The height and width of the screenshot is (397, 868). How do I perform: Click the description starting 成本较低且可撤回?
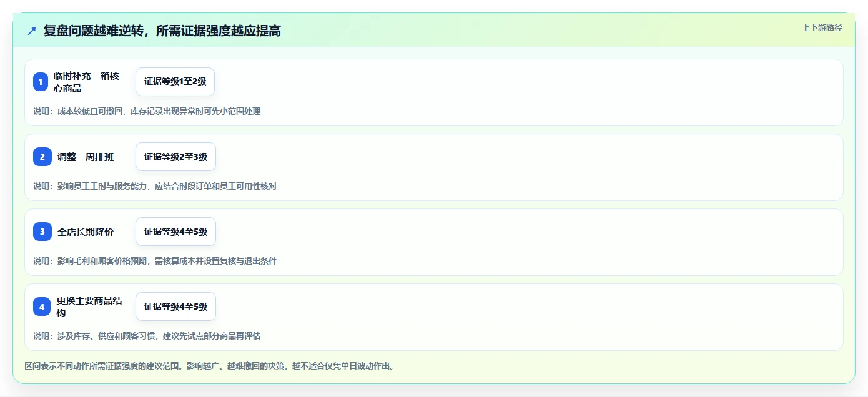[147, 111]
